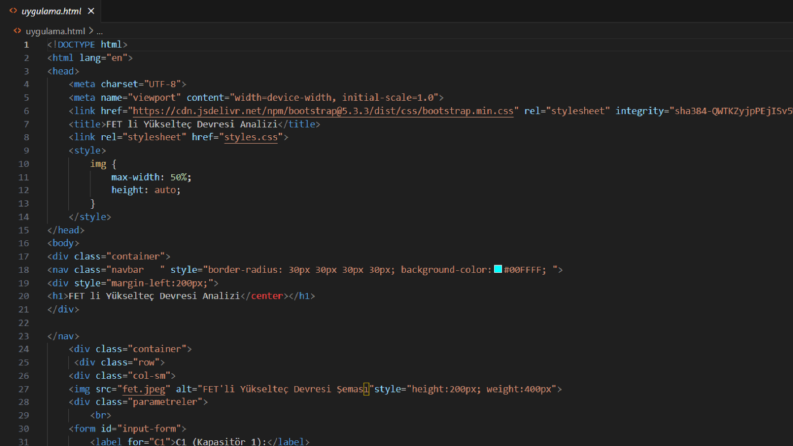Click line number 9 in gutter
Viewport: 793px width, 446px height.
(26, 151)
